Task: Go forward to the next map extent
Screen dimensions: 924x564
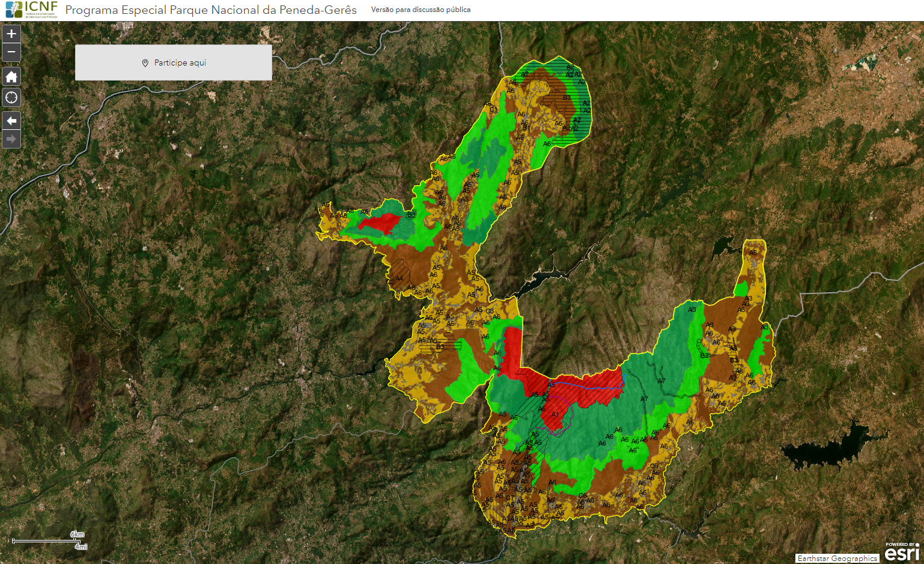Action: click(x=11, y=139)
